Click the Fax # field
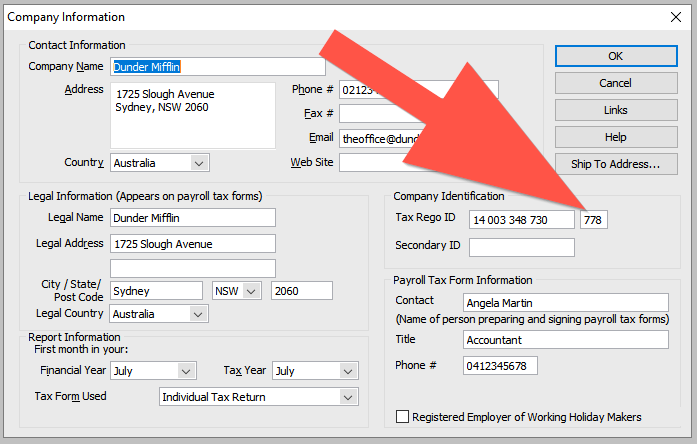The image size is (697, 444). tap(419, 113)
